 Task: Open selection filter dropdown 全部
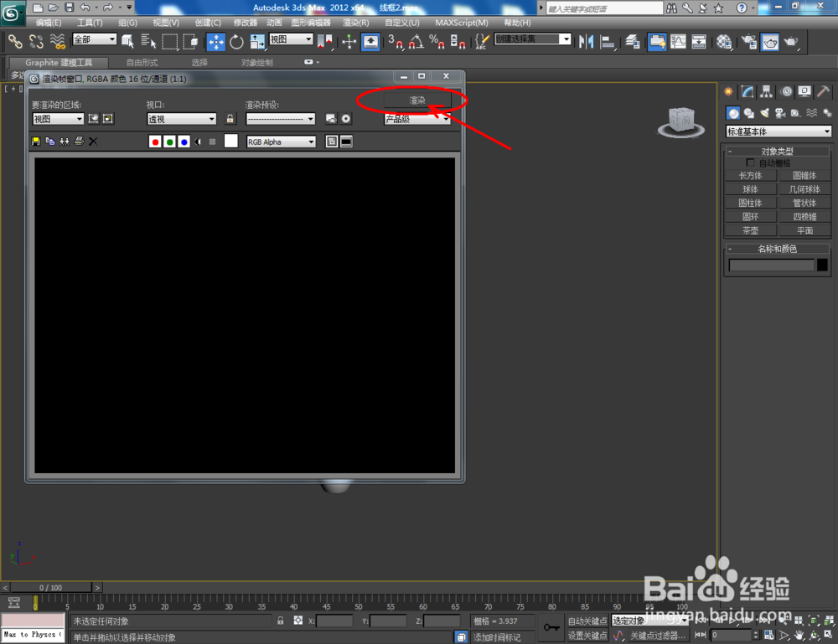tap(95, 39)
